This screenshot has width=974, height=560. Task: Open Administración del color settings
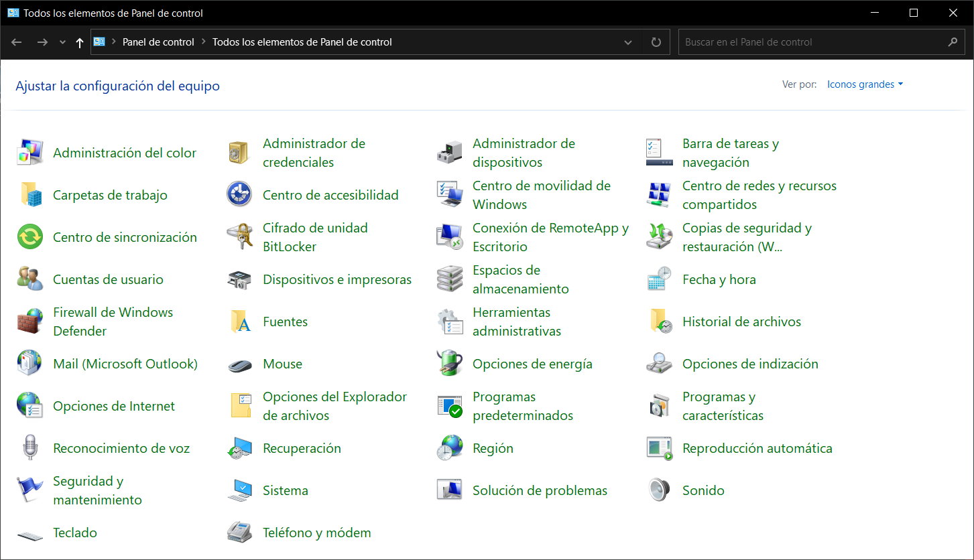[x=124, y=153]
